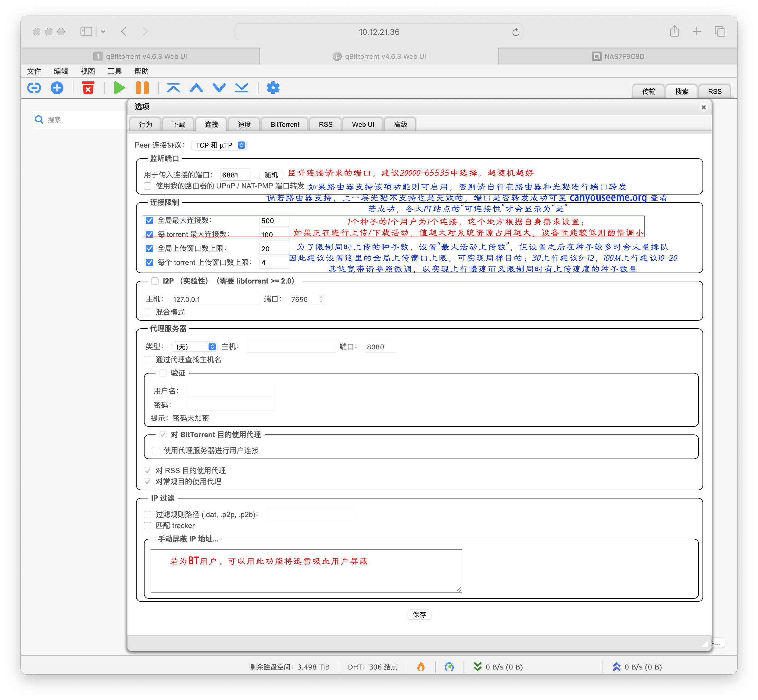Click 随机 random port button
This screenshot has width=758, height=700.
(x=271, y=175)
